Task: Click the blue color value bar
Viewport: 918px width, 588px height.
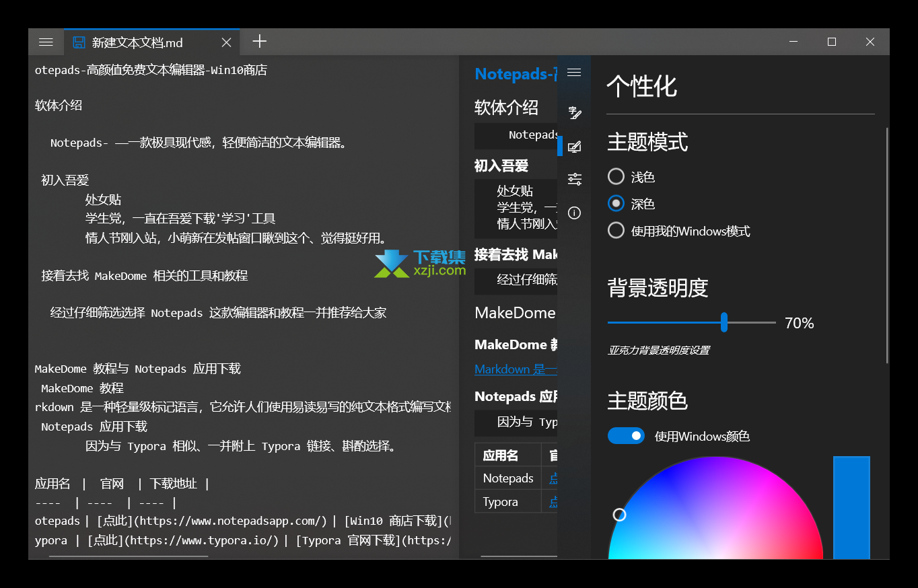Action: pos(851,507)
